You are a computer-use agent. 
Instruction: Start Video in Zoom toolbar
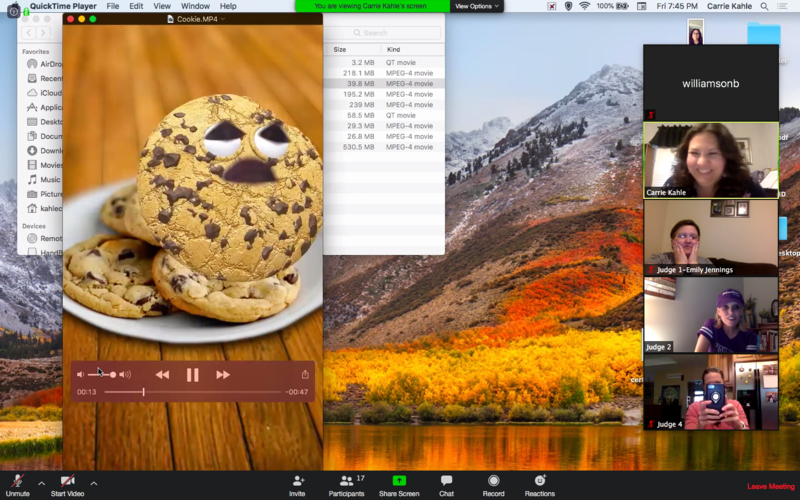click(67, 485)
